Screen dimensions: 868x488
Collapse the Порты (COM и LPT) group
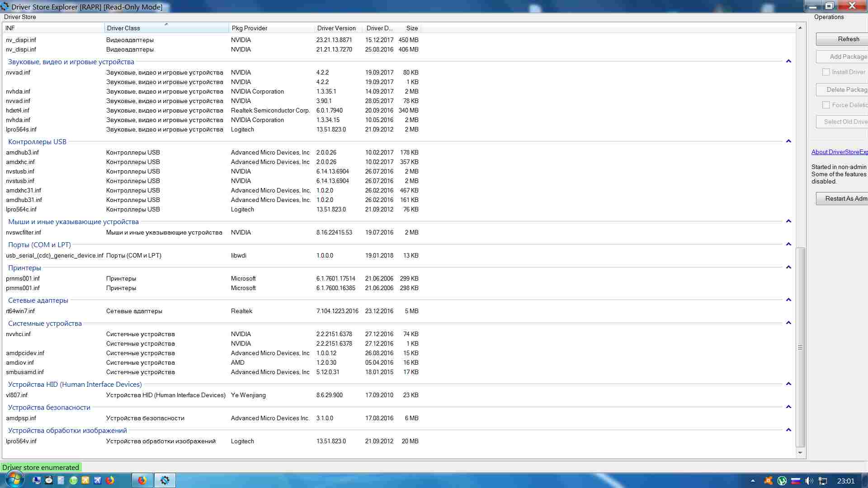(x=788, y=244)
